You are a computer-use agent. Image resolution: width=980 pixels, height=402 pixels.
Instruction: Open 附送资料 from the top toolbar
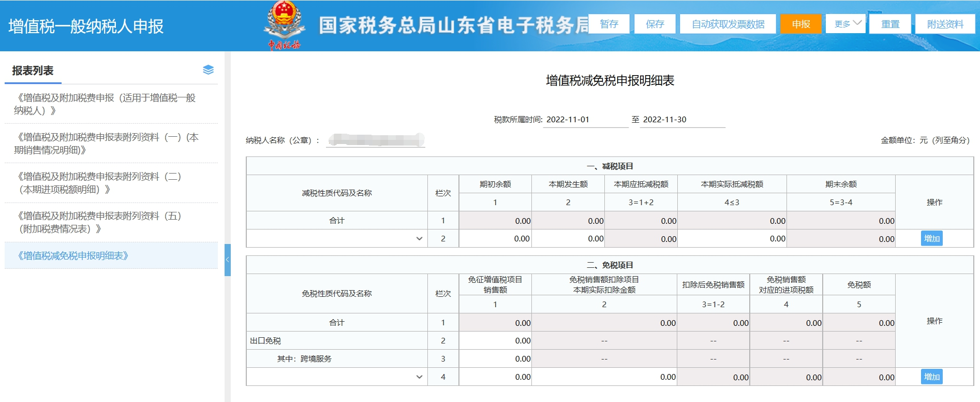(945, 24)
